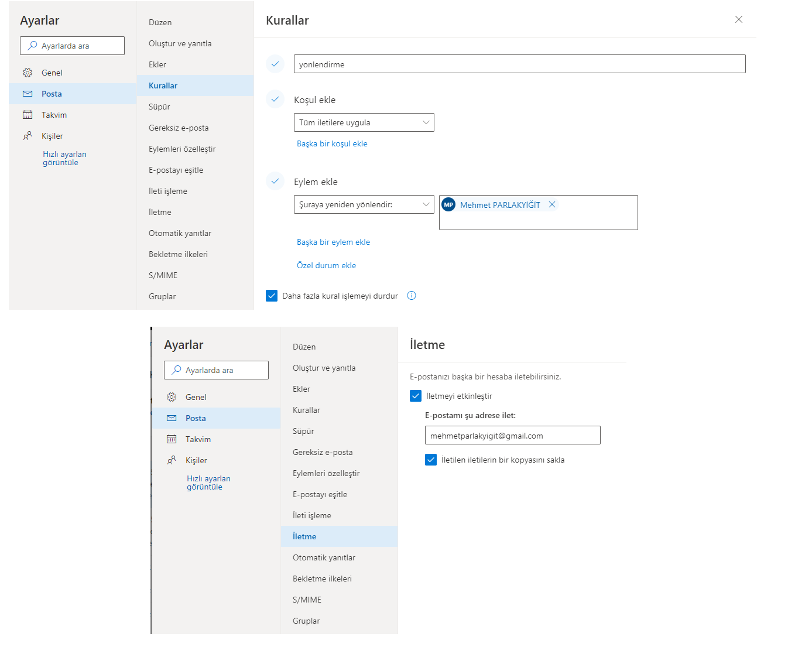Click the checkmark circle beside Koşul ekle
Image resolution: width=812 pixels, height=657 pixels.
(x=275, y=100)
